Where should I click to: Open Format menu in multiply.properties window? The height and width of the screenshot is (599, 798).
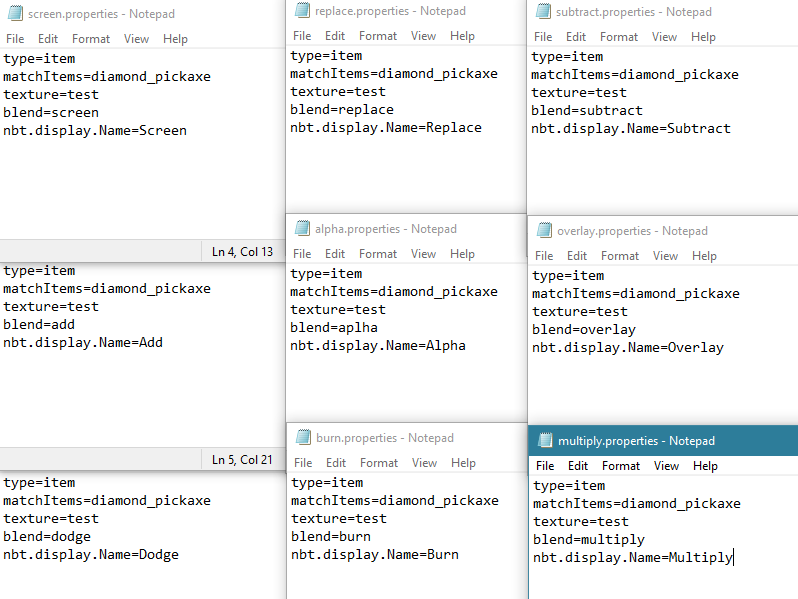click(x=621, y=466)
